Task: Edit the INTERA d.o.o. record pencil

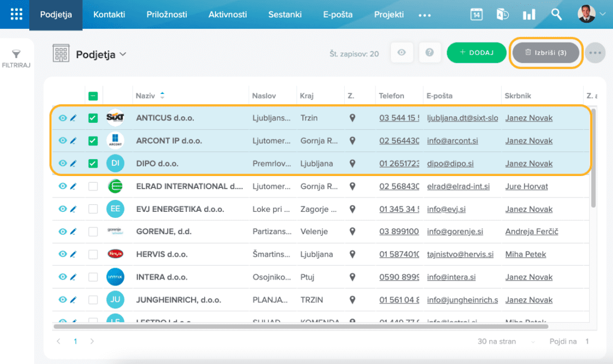Action: point(73,277)
